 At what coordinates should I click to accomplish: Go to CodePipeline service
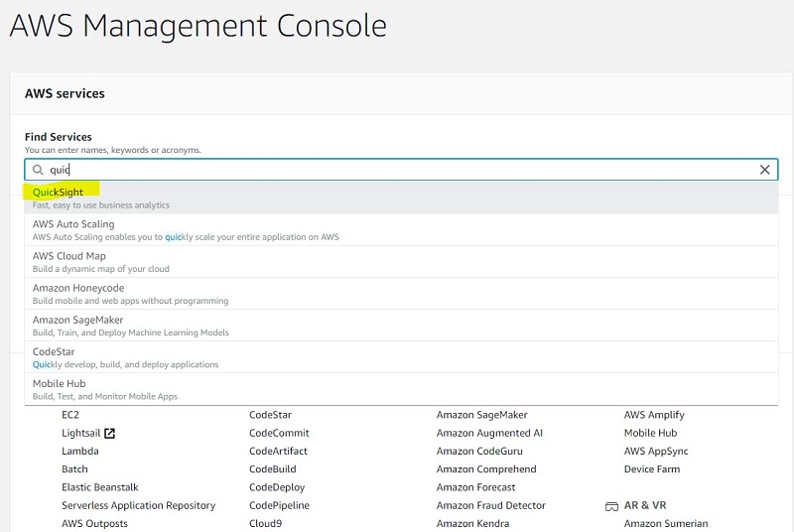[279, 505]
